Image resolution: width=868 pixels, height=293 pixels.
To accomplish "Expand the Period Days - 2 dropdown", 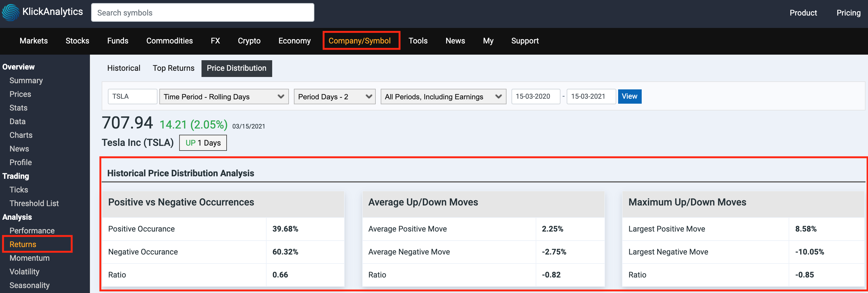I will pos(334,97).
